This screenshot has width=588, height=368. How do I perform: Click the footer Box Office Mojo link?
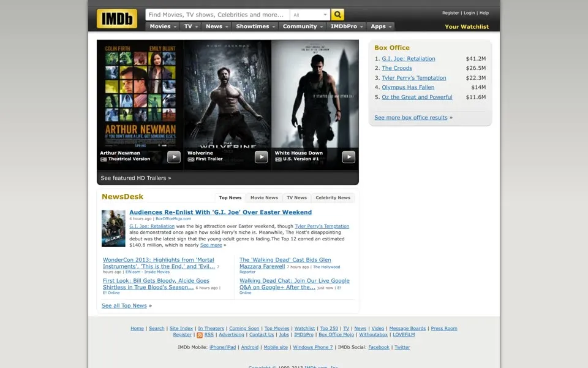coord(336,335)
